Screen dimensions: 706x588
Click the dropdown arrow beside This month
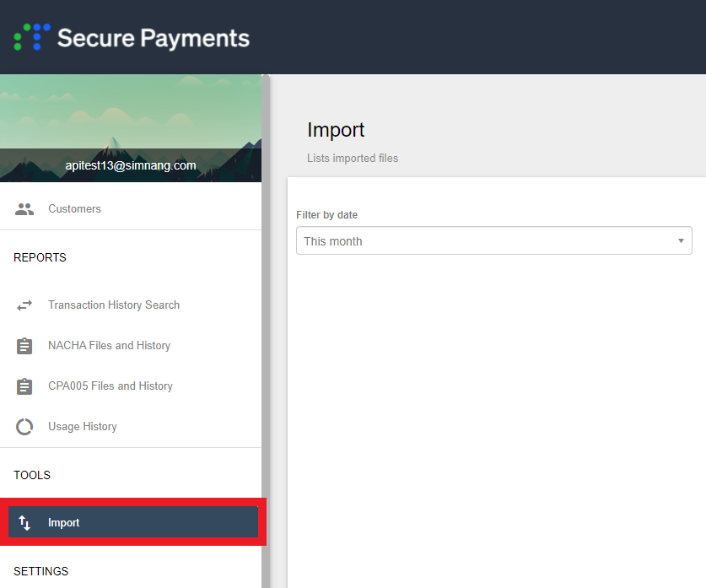click(681, 241)
